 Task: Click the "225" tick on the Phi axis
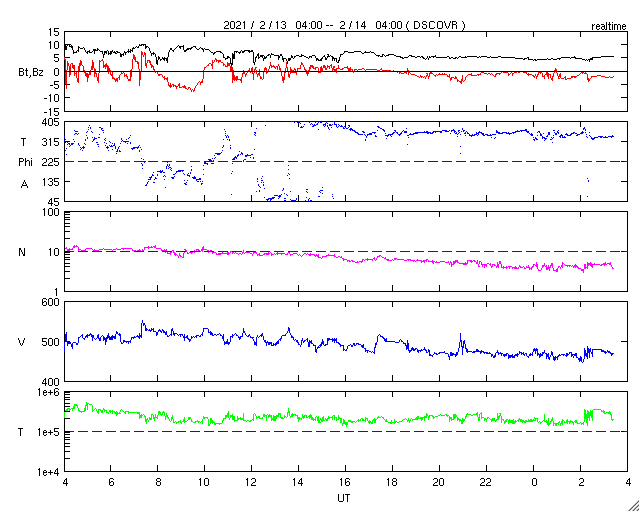point(52,162)
